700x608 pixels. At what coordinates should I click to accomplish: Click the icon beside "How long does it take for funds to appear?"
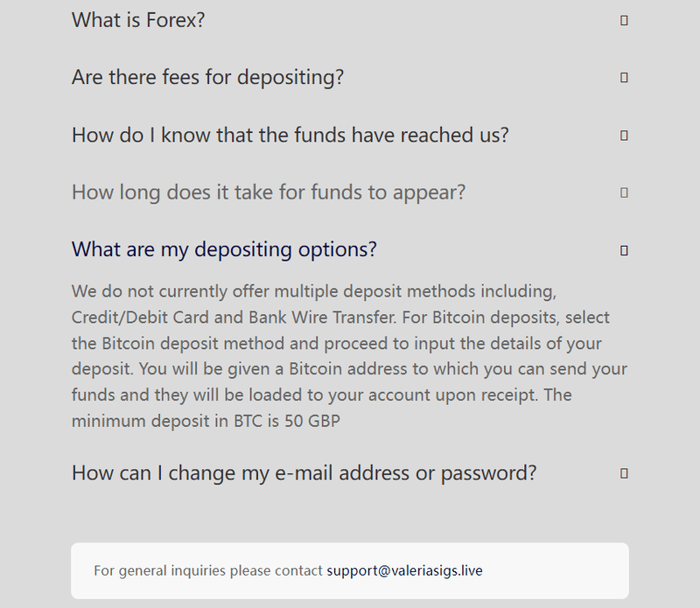tap(624, 192)
